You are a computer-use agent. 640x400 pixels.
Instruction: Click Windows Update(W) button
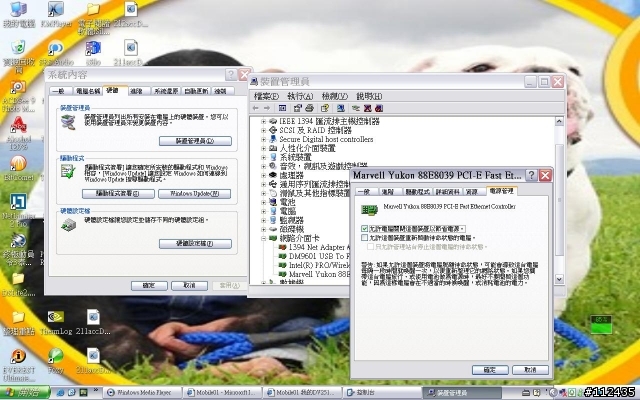[195, 193]
